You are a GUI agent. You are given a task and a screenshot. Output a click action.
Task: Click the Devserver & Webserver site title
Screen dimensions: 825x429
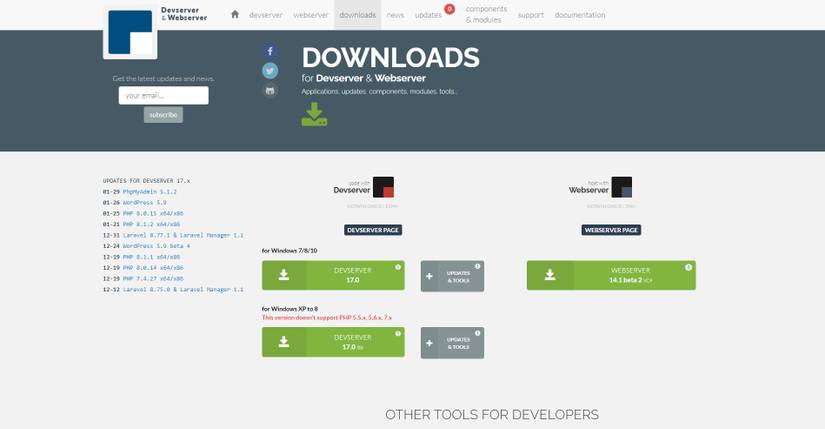(x=184, y=14)
